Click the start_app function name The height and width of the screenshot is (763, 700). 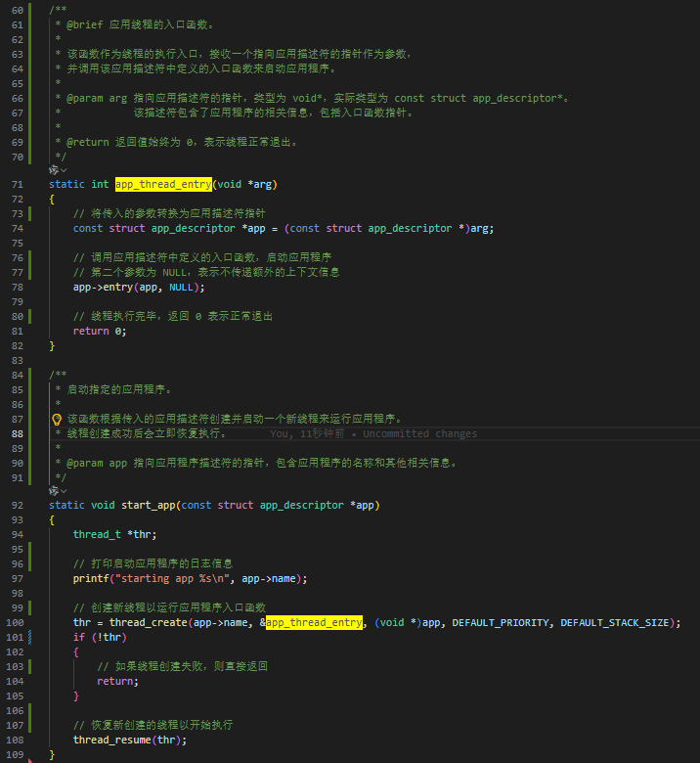tap(149, 505)
